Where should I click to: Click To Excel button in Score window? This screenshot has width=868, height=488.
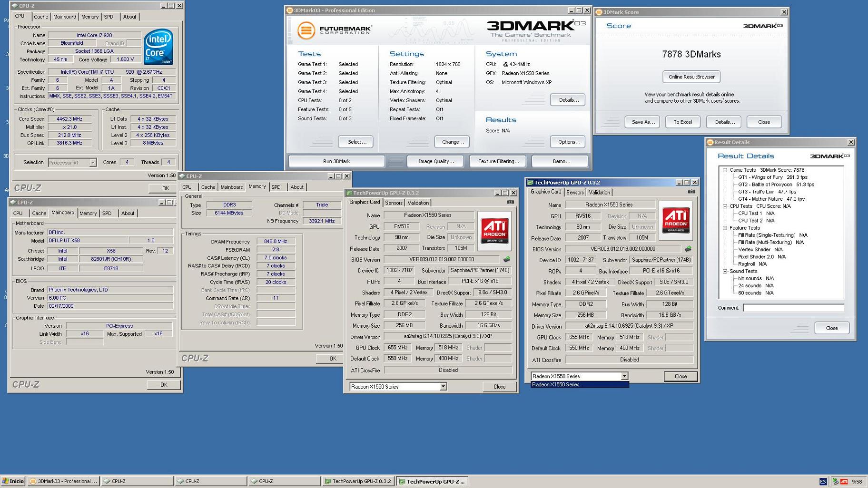[x=683, y=122]
